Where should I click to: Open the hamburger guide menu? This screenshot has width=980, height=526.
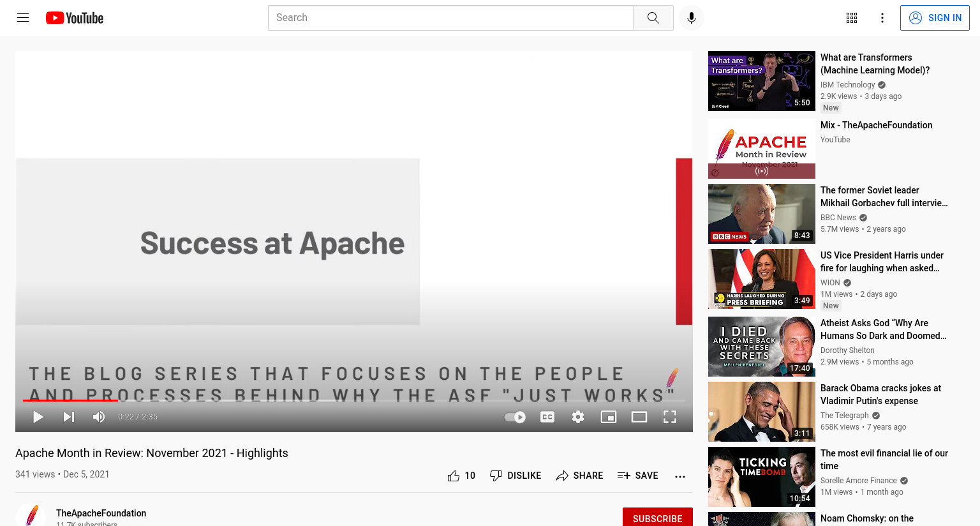click(23, 18)
